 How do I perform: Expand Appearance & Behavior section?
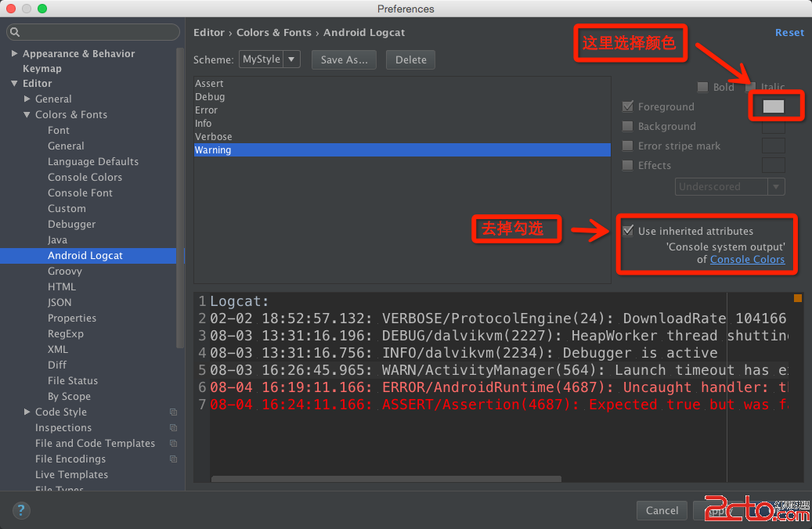pyautogui.click(x=15, y=53)
